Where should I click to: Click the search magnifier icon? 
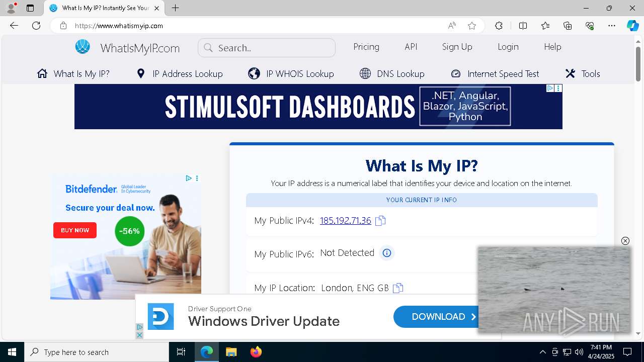[208, 48]
